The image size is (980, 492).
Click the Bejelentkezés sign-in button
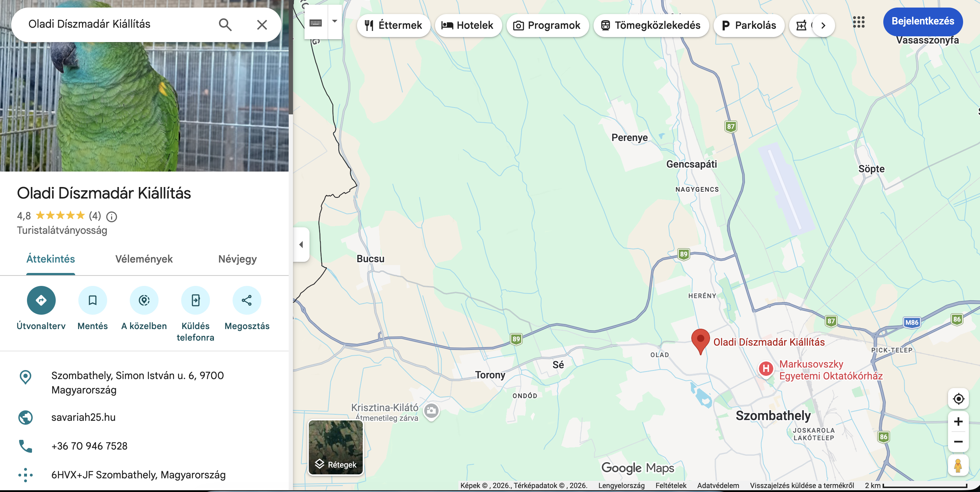click(922, 21)
